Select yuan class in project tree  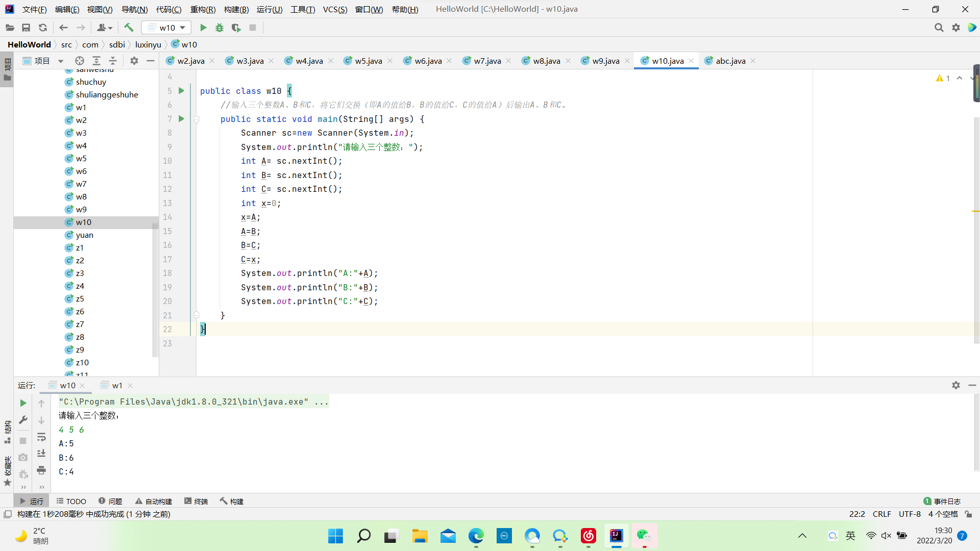click(x=84, y=235)
